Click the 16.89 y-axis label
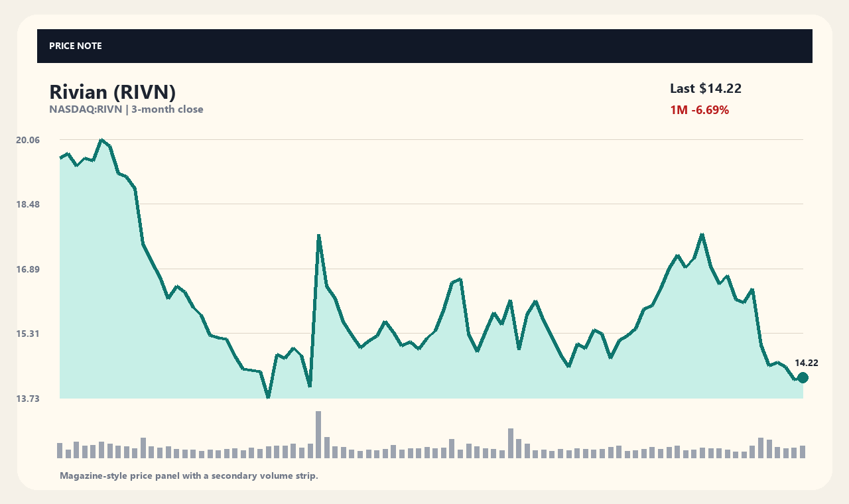 tap(28, 269)
